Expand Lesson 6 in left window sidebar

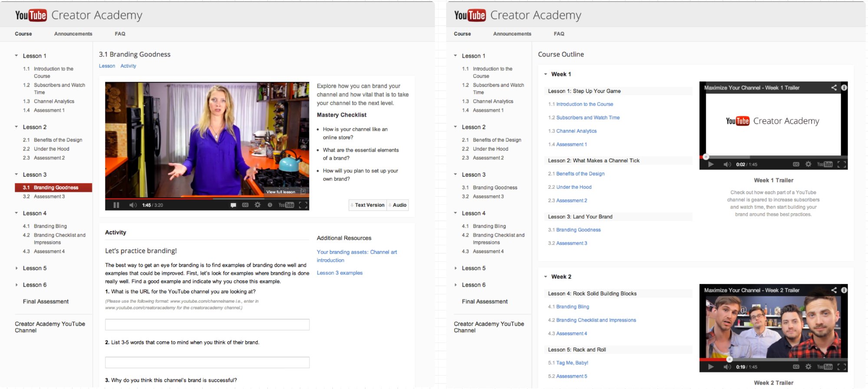click(x=16, y=285)
